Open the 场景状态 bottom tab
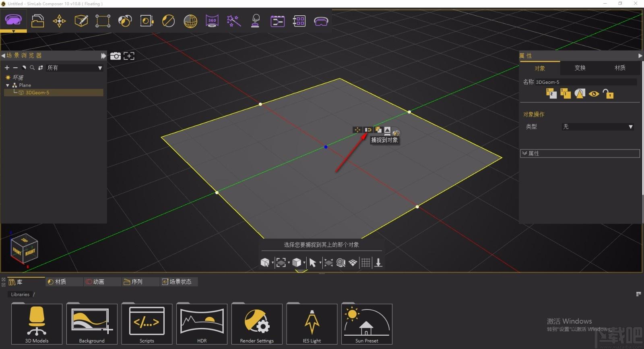 (179, 282)
